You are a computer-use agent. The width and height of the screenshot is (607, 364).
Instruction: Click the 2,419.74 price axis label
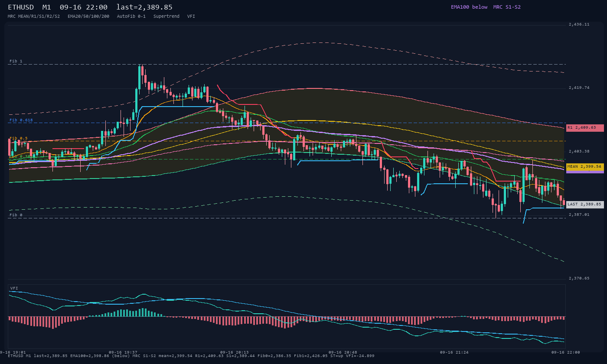pos(579,88)
